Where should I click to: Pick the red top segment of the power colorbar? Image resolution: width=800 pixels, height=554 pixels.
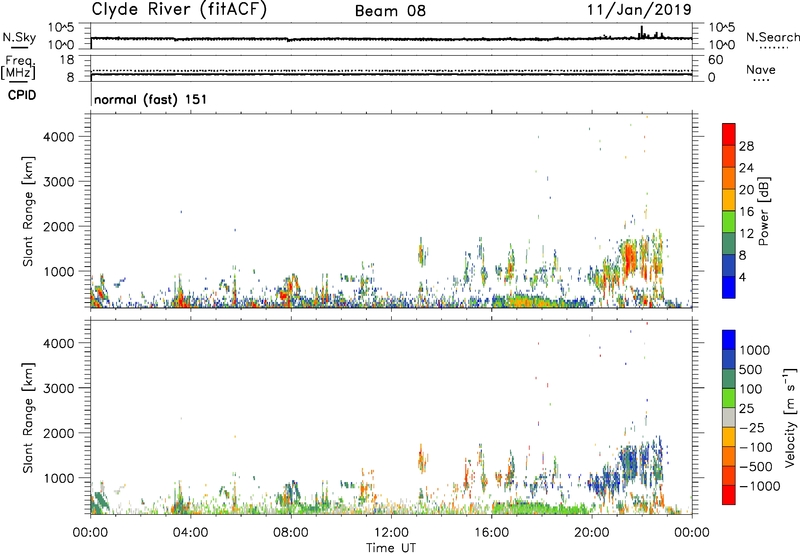tap(729, 134)
